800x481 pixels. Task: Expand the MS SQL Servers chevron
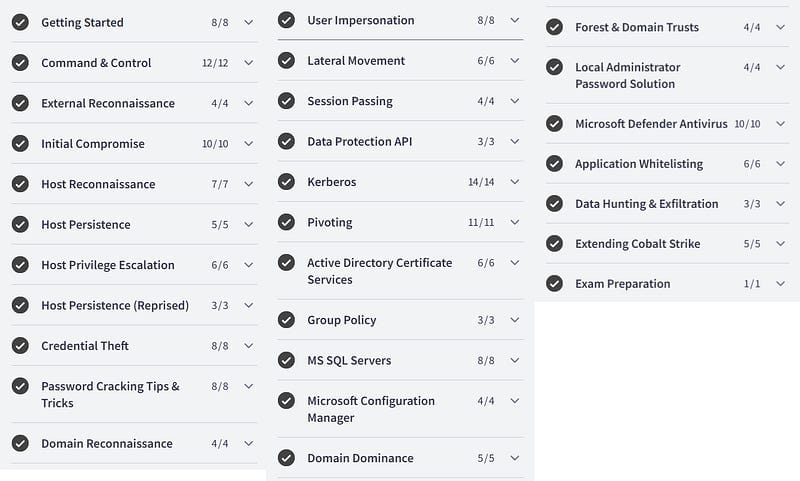(515, 361)
